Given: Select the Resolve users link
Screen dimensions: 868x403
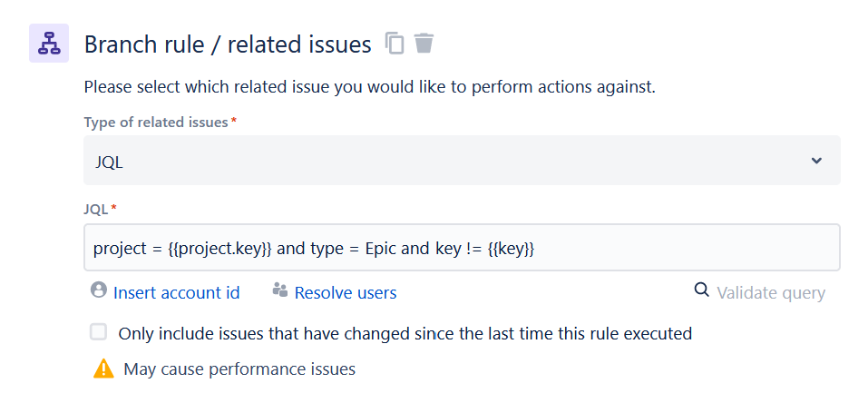Looking at the screenshot, I should (346, 292).
